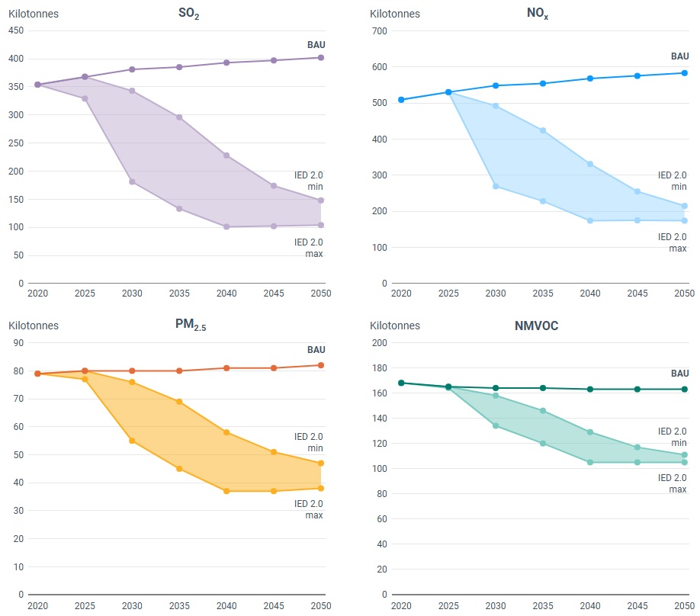Select the NOx BAU data point for 2020
Image resolution: width=700 pixels, height=616 pixels.
(401, 100)
